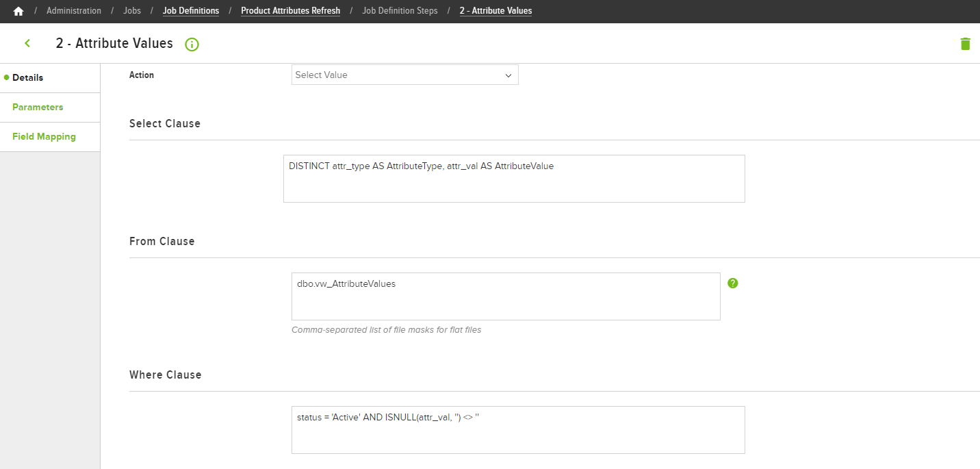This screenshot has width=980, height=469.
Task: Click the 2 - Attribute Values breadcrumb
Action: (495, 11)
